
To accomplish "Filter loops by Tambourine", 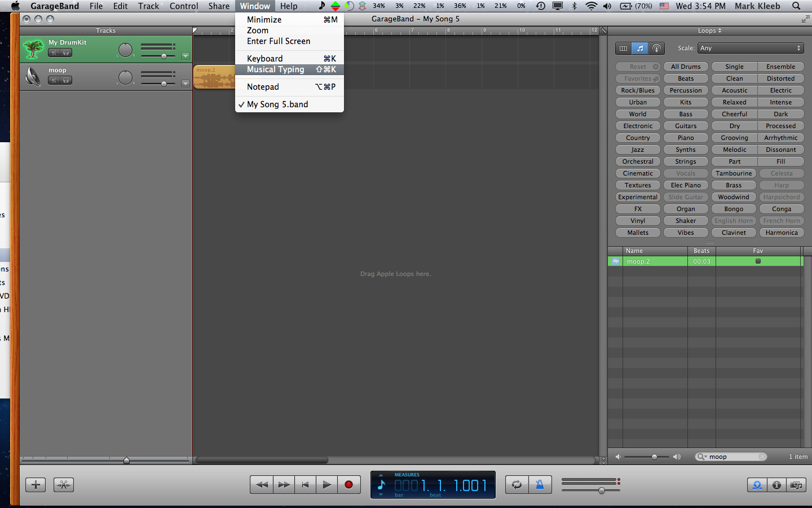I will click(734, 173).
